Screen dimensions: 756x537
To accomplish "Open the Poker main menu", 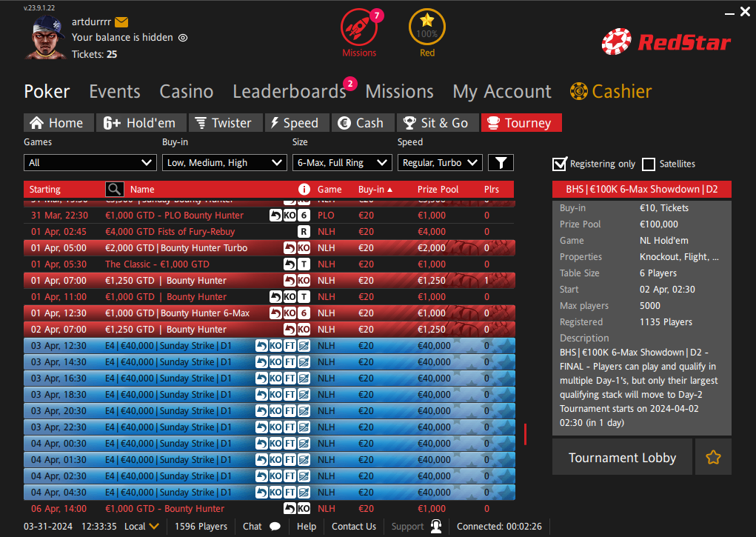I will pos(47,92).
